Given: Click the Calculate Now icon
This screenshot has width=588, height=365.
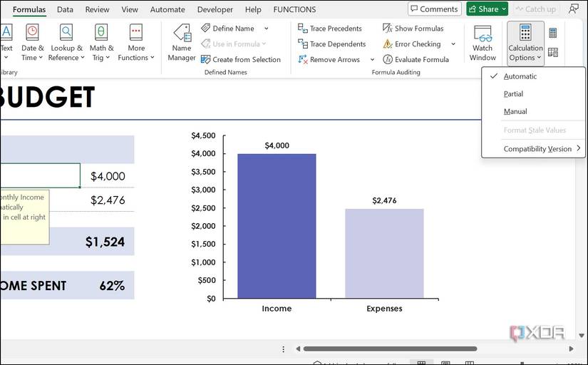Looking at the screenshot, I should pyautogui.click(x=553, y=33).
